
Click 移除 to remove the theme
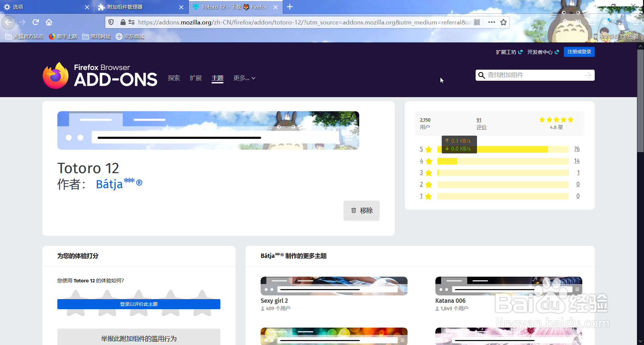coord(362,210)
